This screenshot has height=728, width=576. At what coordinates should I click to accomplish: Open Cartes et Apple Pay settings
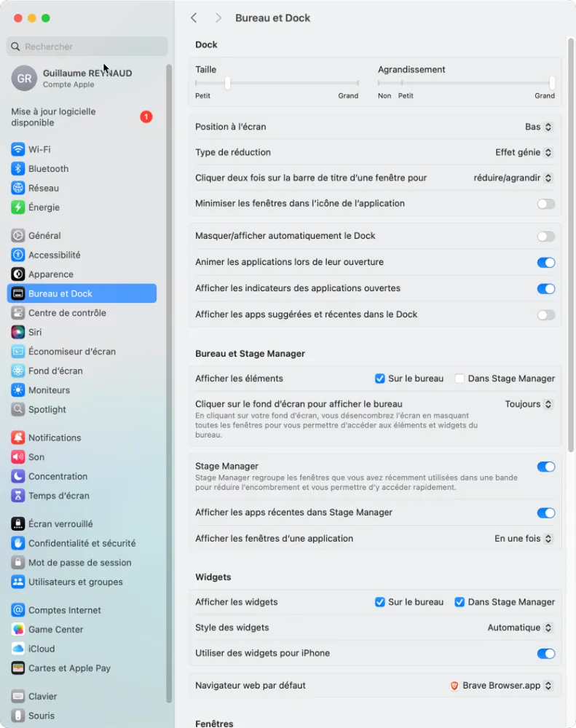pos(82,668)
